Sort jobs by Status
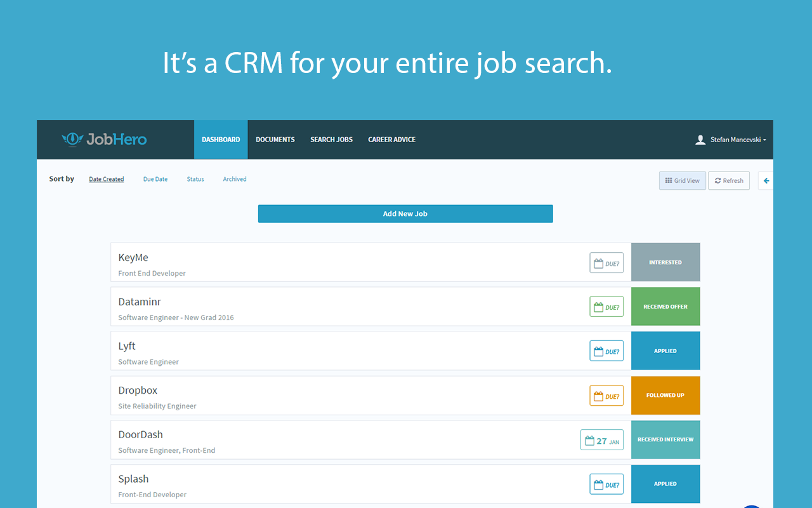Image resolution: width=812 pixels, height=508 pixels. (x=195, y=179)
